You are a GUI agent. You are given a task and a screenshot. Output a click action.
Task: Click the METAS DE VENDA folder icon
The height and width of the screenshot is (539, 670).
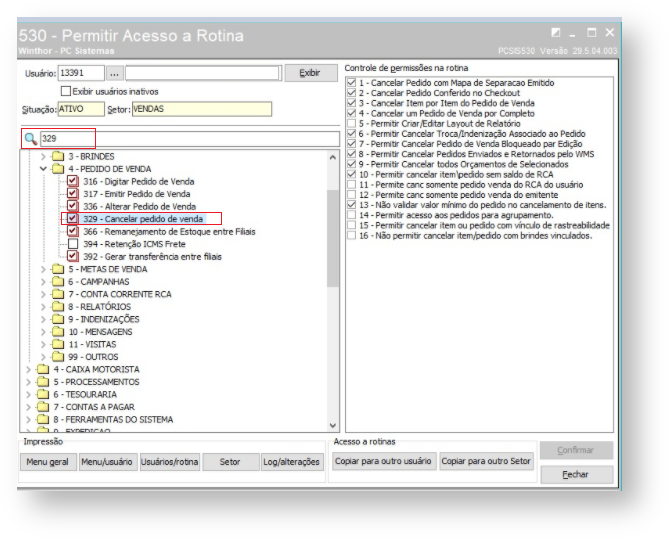(x=58, y=270)
